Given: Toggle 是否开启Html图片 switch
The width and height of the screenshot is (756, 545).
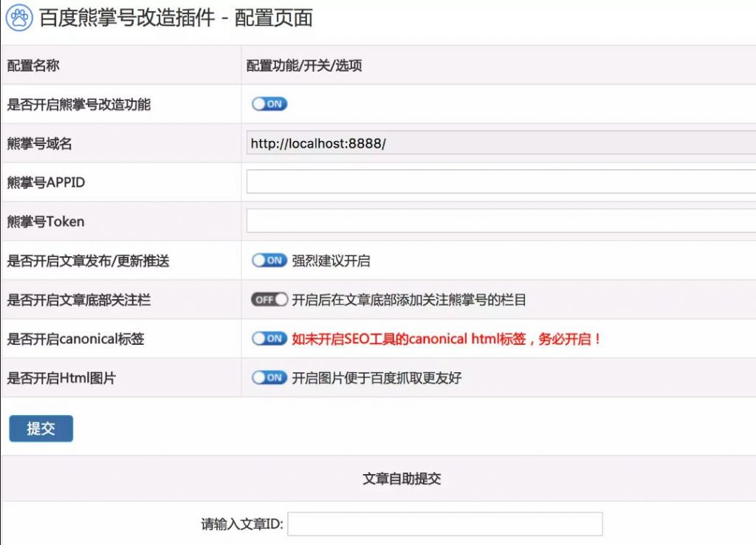Looking at the screenshot, I should pos(269,377).
